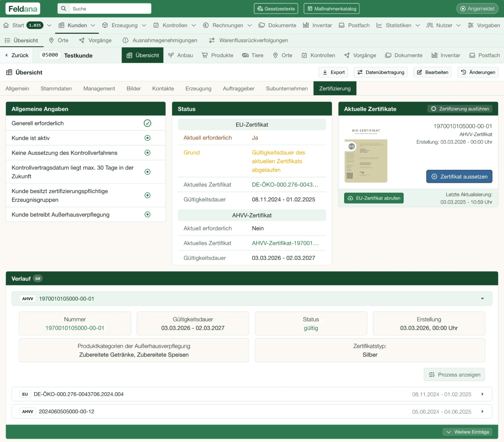504x442 pixels.
Task: Collapse the AHVV 1970010105000-00-01 entry
Action: tap(252, 299)
